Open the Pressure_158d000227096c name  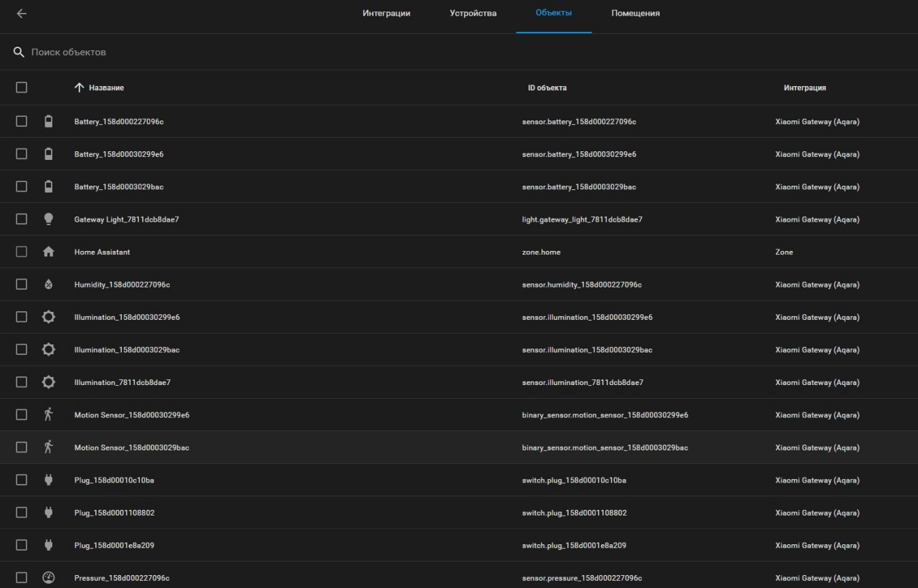(x=122, y=578)
